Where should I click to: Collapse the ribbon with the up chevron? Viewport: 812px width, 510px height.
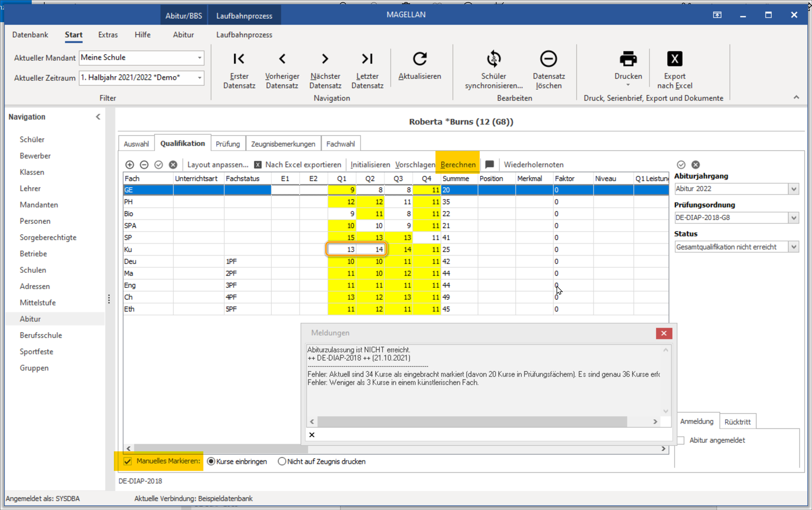coord(796,97)
